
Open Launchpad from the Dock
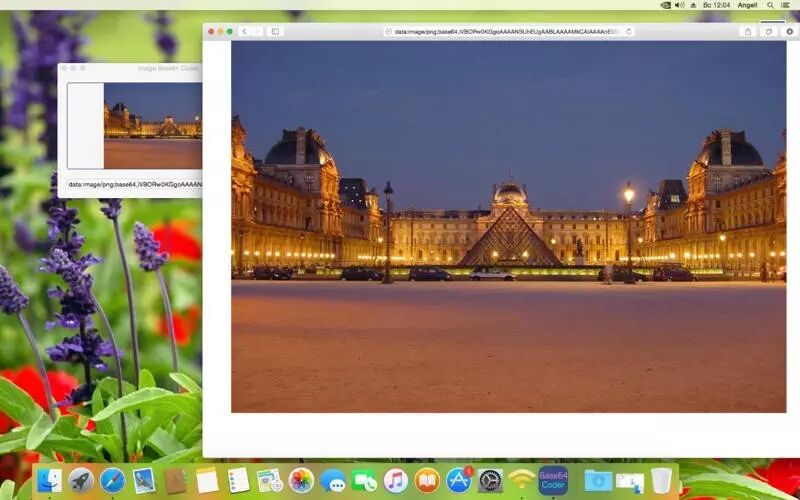pyautogui.click(x=81, y=481)
